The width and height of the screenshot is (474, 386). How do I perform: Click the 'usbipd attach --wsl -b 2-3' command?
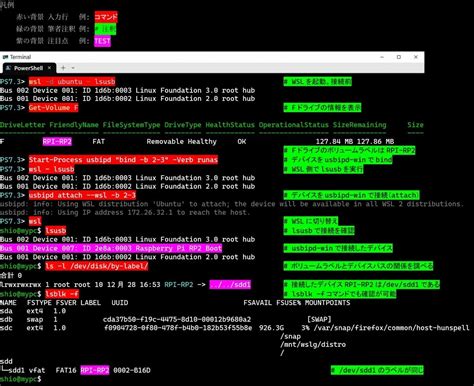coord(82,195)
